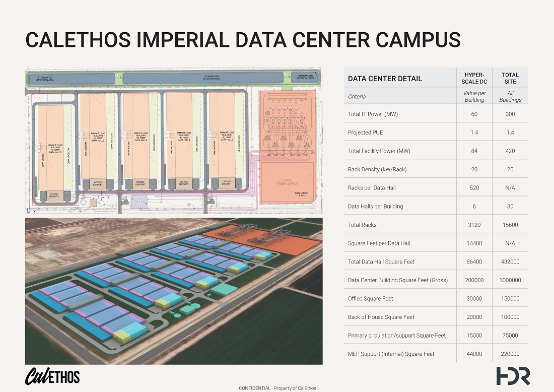Click the value 520 for Racks per Data Hall

474,188
